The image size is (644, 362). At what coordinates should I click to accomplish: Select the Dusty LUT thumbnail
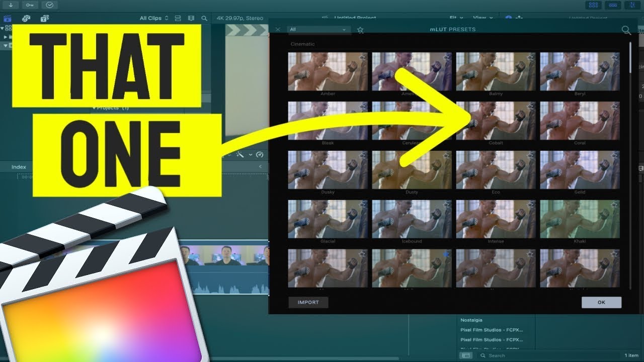[412, 170]
